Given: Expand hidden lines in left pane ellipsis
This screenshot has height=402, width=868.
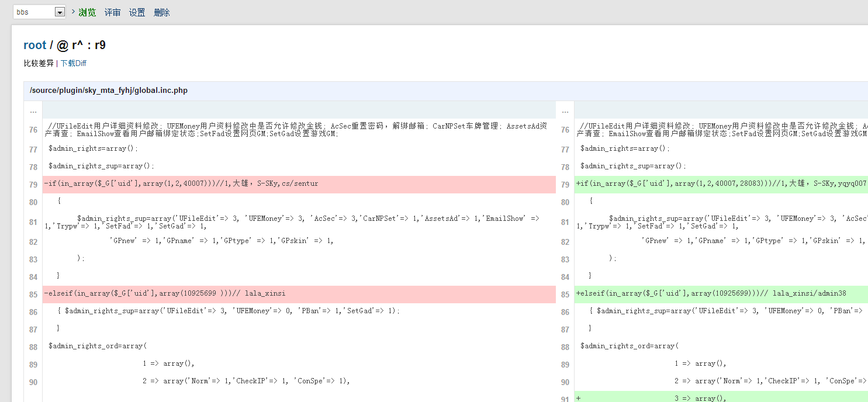Looking at the screenshot, I should coord(33,110).
